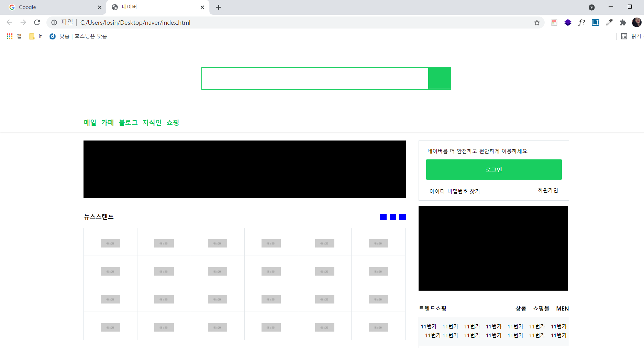Click the last blue square in 뉴스스탠드 header

click(x=402, y=217)
